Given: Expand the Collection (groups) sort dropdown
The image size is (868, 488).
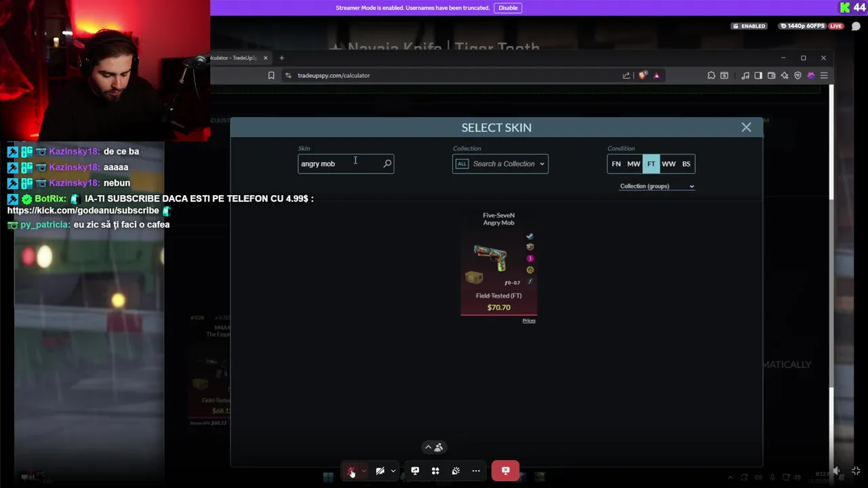Looking at the screenshot, I should point(657,186).
